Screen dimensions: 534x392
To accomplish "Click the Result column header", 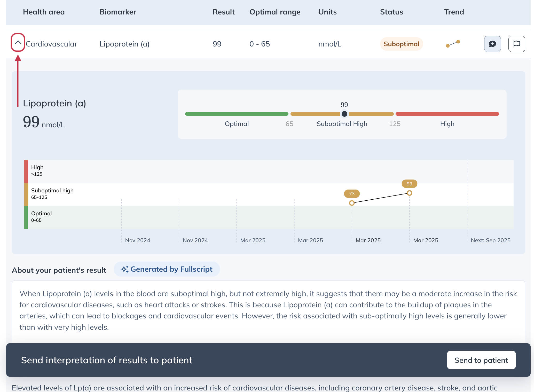I will (224, 12).
